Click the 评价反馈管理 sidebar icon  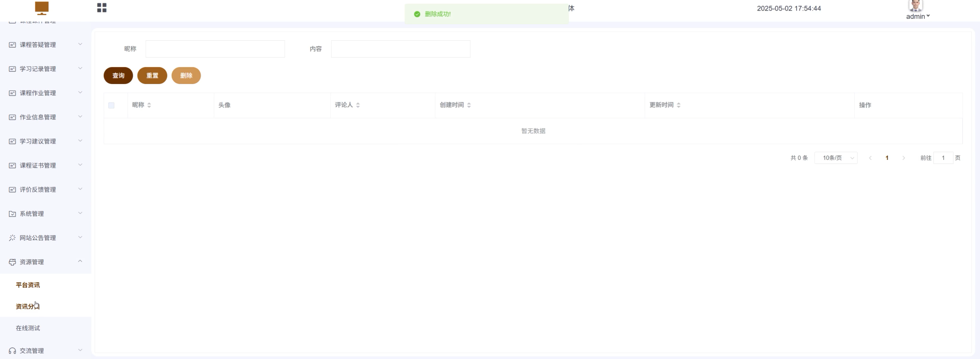tap(12, 190)
